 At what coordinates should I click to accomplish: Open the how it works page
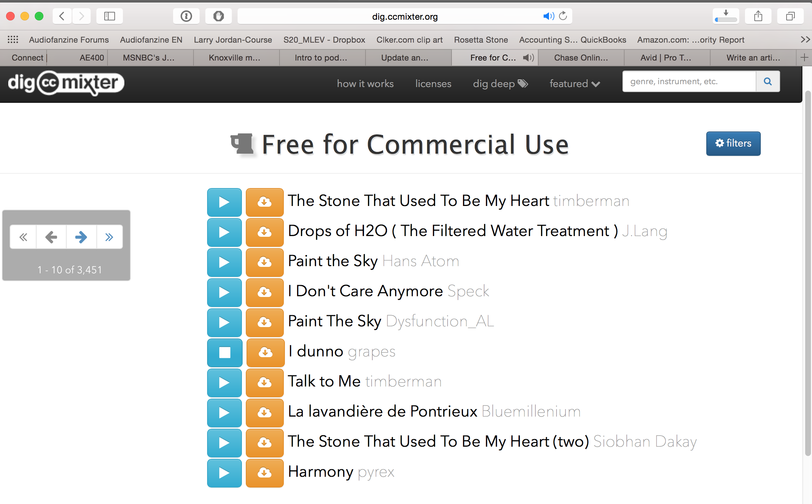[x=365, y=84]
